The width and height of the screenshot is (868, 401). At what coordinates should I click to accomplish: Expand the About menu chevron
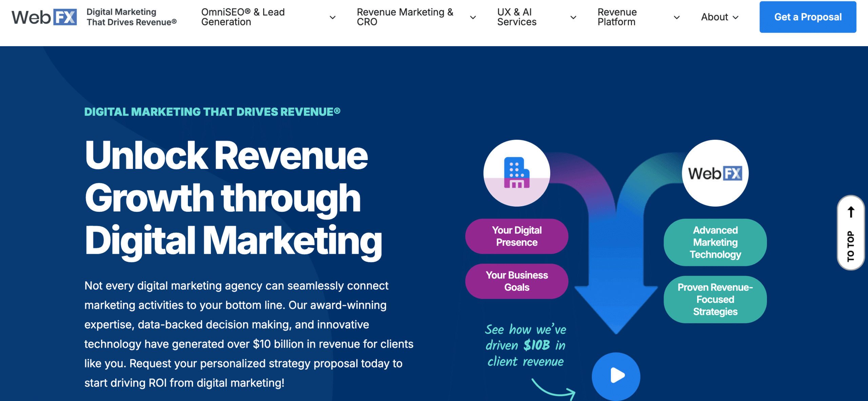click(x=735, y=17)
